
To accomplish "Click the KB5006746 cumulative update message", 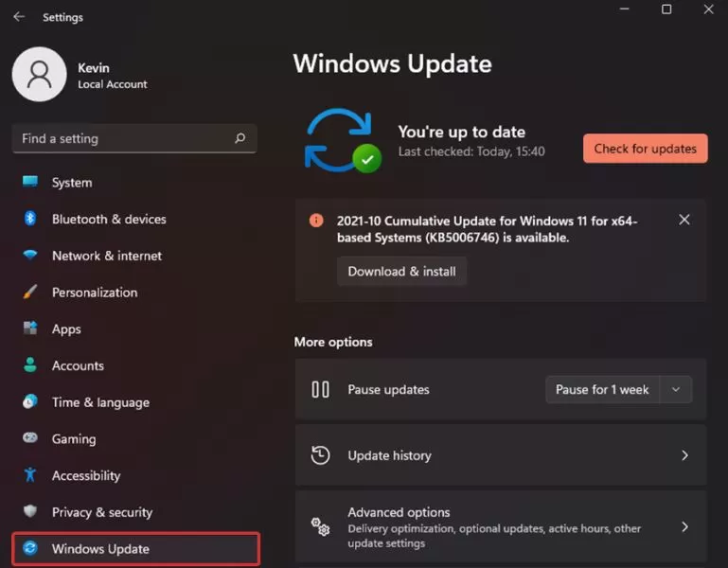I will 487,229.
